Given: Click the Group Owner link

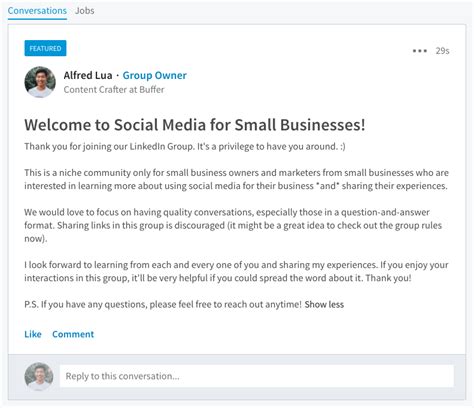Looking at the screenshot, I should 155,75.
